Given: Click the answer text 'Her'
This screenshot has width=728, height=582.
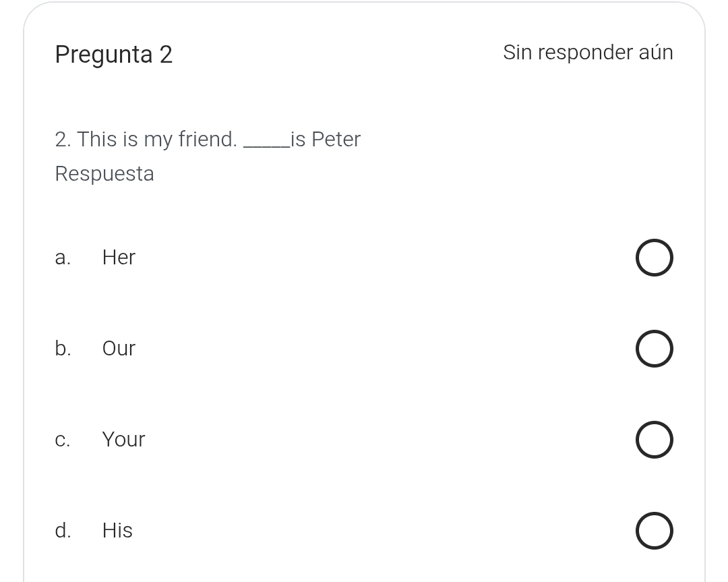Looking at the screenshot, I should 119,258.
